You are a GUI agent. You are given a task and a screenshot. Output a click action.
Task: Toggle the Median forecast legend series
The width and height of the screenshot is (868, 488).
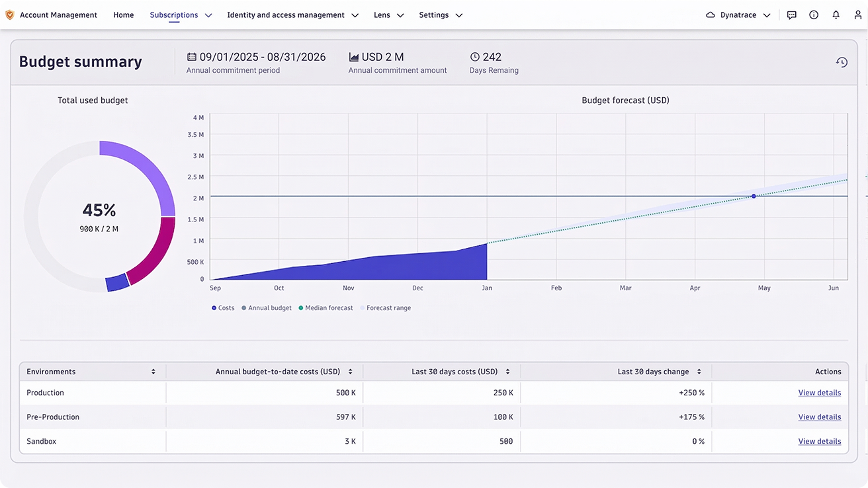pyautogui.click(x=325, y=308)
